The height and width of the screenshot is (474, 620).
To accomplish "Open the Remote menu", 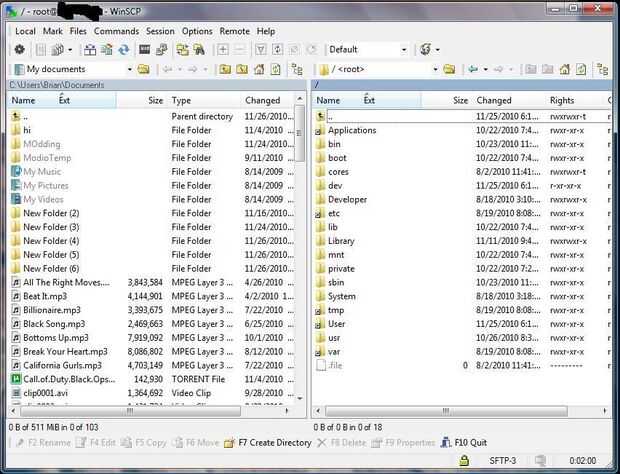I will coord(234,31).
